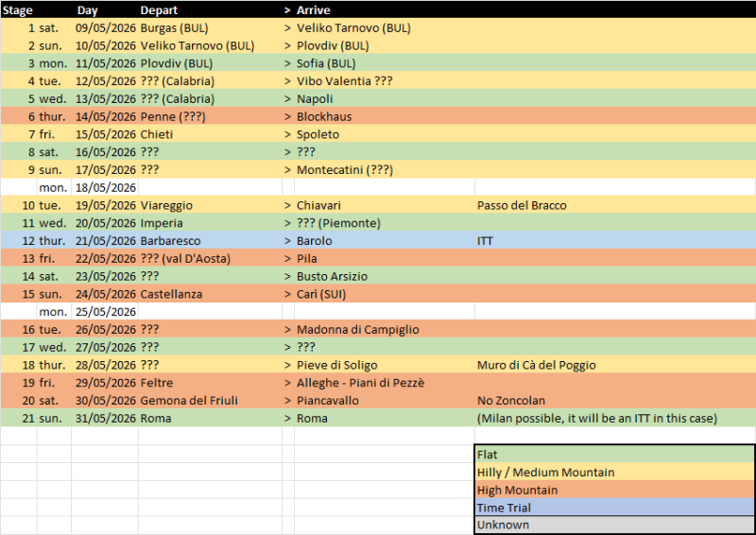The image size is (756, 535).
Task: Select the Burgas (BUL) departure cell
Action: [x=174, y=28]
